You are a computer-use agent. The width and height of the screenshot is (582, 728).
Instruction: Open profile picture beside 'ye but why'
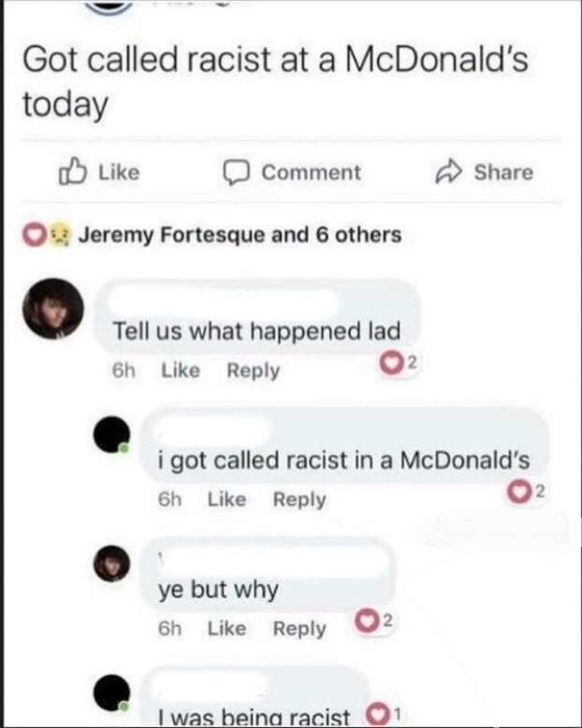[112, 563]
